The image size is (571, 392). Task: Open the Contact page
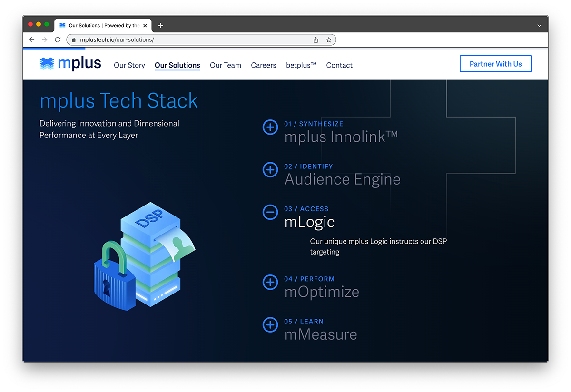point(339,65)
